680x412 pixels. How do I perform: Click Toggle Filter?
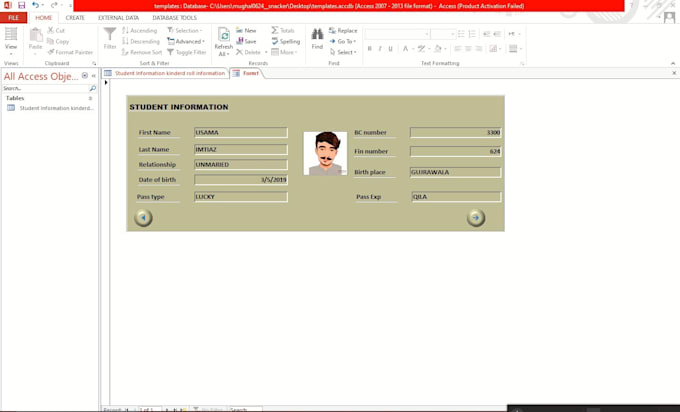tap(186, 52)
